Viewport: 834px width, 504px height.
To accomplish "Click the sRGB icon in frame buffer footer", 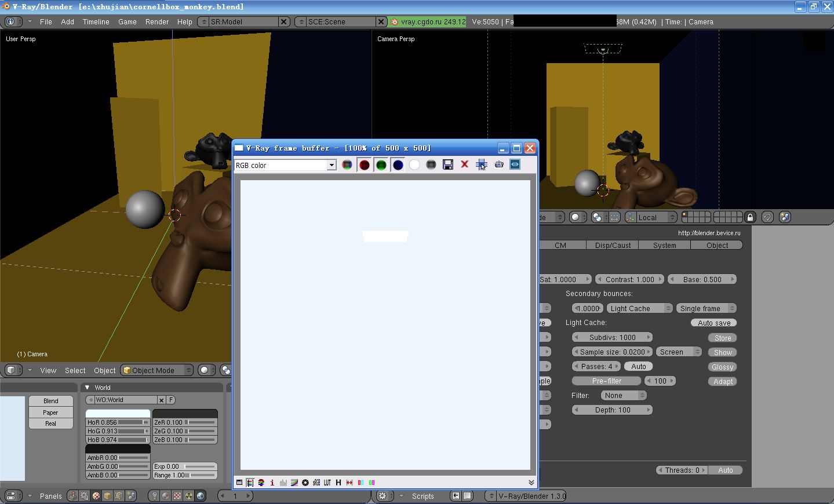I will coord(316,483).
